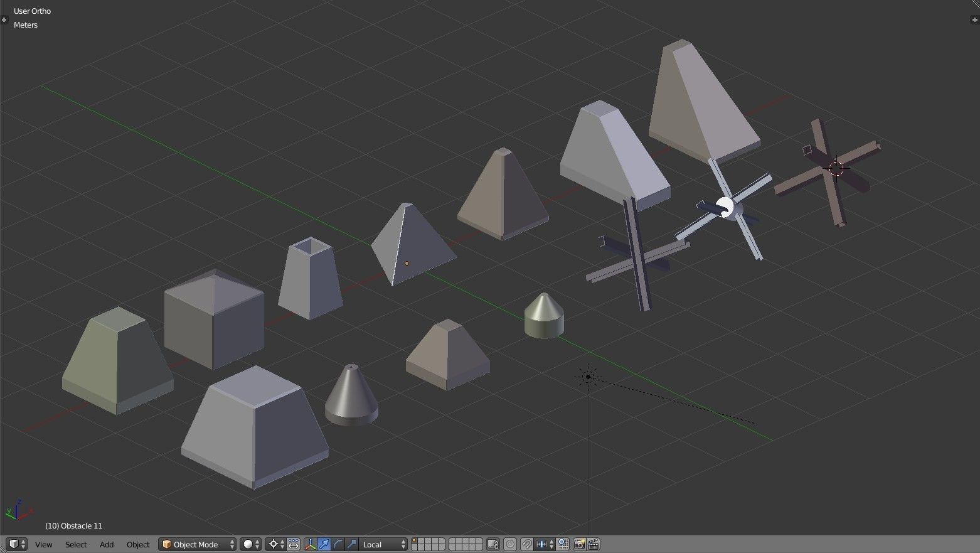
Task: Expand the properties region plus at top right
Action: tap(974, 19)
